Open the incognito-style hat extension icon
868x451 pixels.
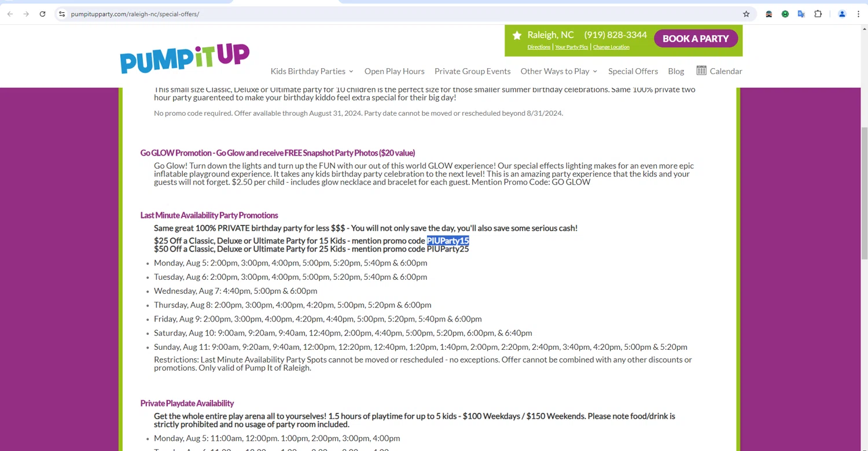pos(769,14)
